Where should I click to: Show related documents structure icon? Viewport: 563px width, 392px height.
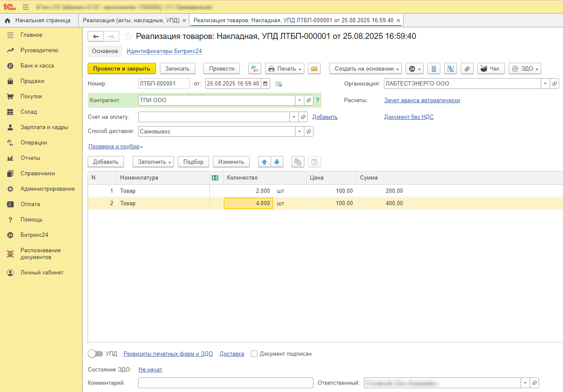tap(451, 68)
